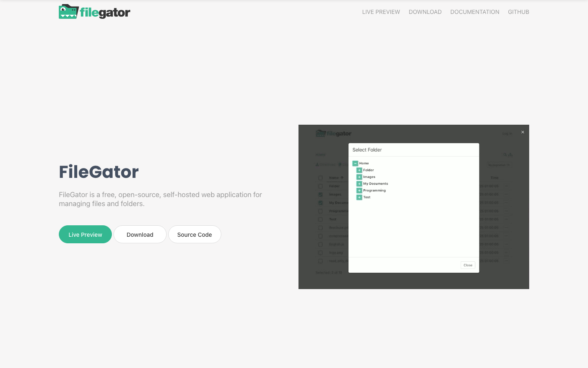Uncheck the My Documents row checkbox
The image size is (588, 368).
click(x=321, y=203)
